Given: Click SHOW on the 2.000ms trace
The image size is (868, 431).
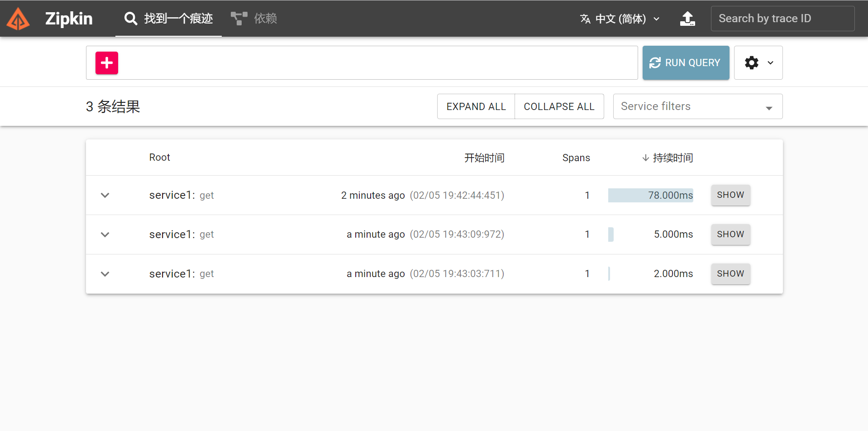Looking at the screenshot, I should 730,273.
